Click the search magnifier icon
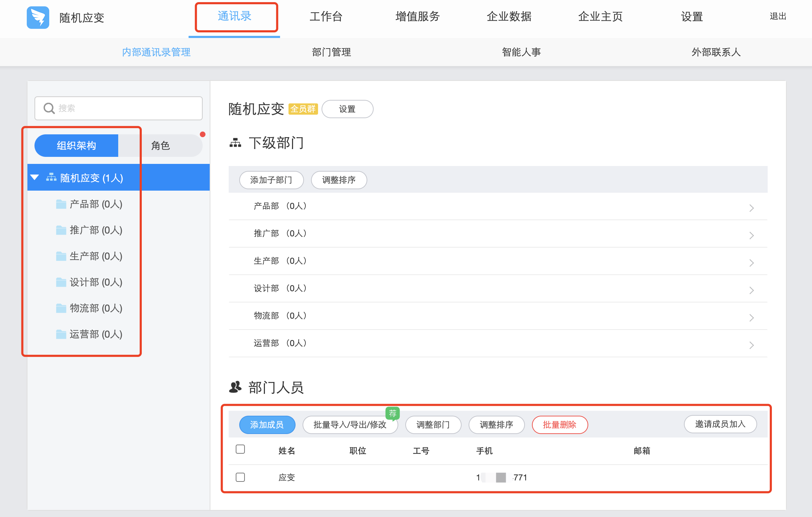The height and width of the screenshot is (517, 812). (x=49, y=108)
